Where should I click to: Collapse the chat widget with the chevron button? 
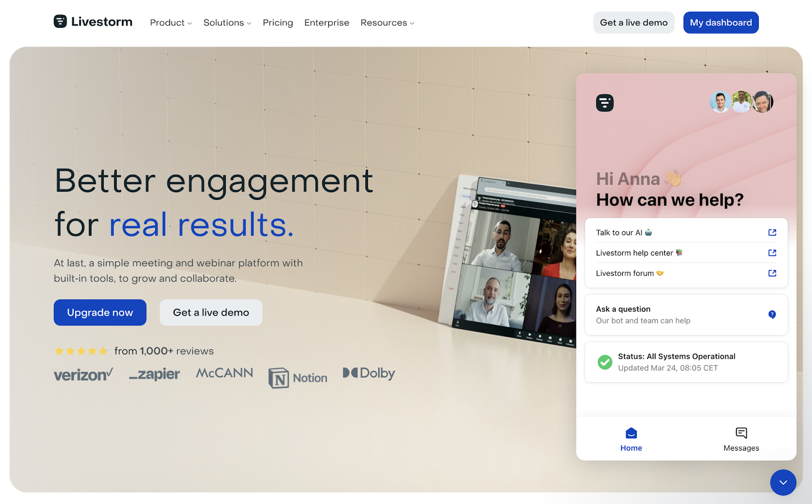tap(783, 482)
